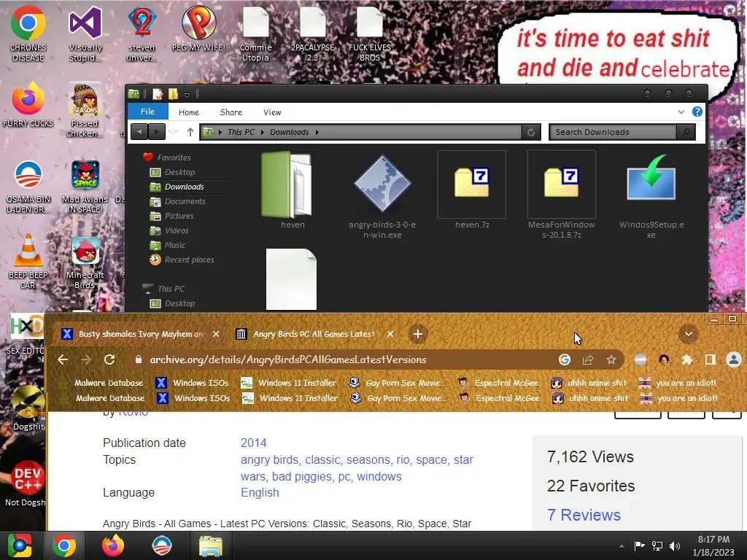Open File Explorer help question mark
The image size is (747, 560).
pyautogui.click(x=697, y=112)
